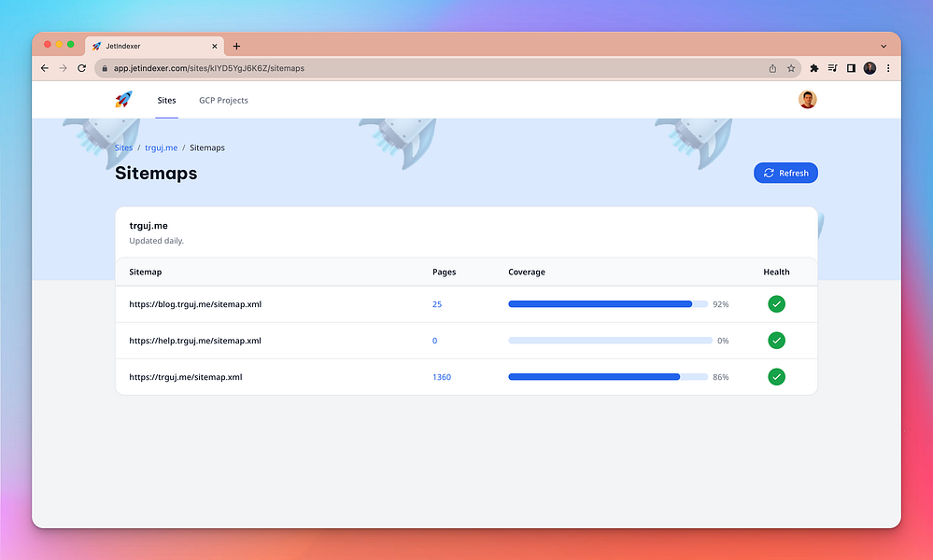Open the Chrome profile avatar
The height and width of the screenshot is (560, 933).
coord(869,68)
